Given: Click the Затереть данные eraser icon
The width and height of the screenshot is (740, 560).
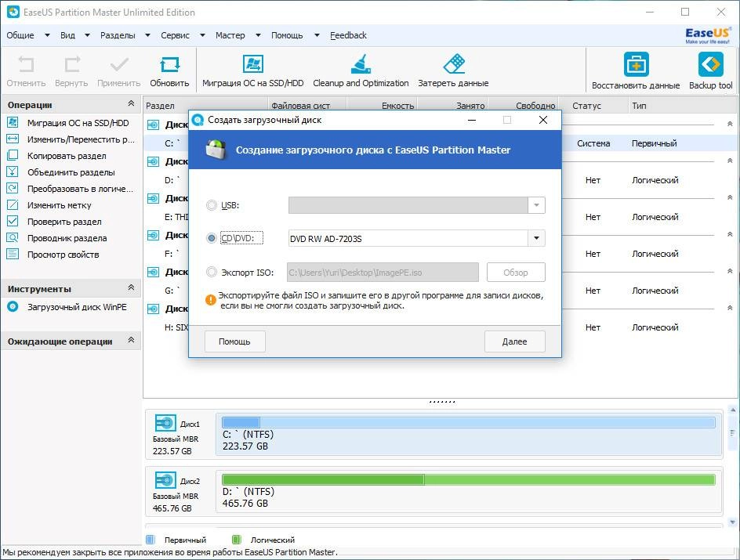Looking at the screenshot, I should (x=454, y=64).
